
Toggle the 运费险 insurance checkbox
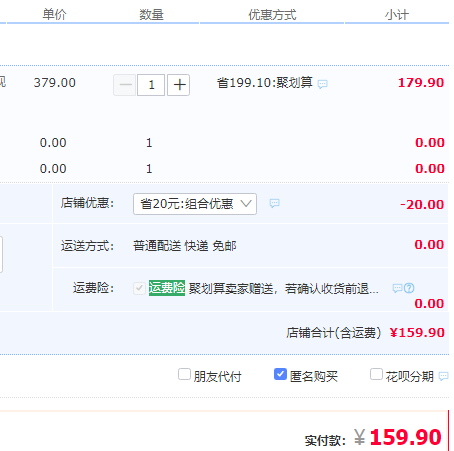click(x=139, y=288)
